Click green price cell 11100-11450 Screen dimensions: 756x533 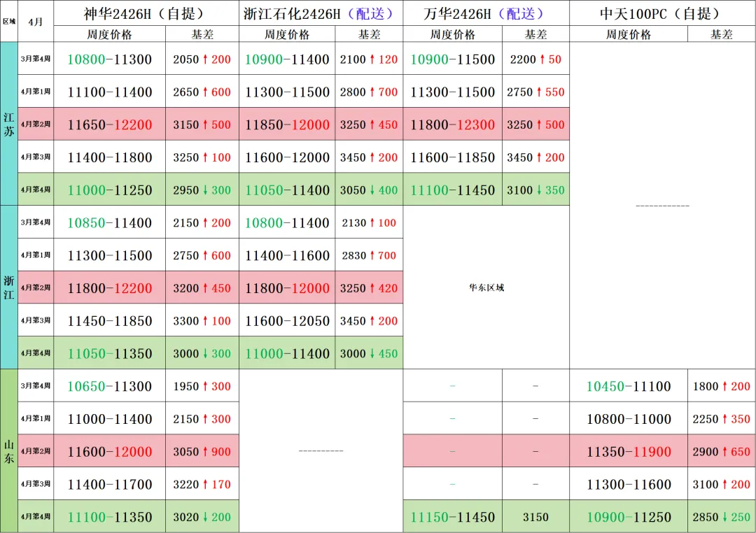[452, 190]
